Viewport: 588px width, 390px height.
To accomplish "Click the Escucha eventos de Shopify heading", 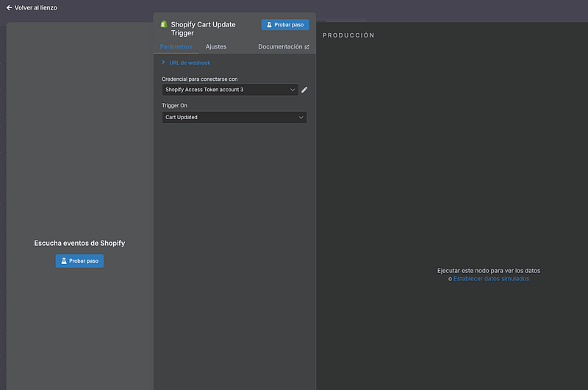I will tap(79, 243).
